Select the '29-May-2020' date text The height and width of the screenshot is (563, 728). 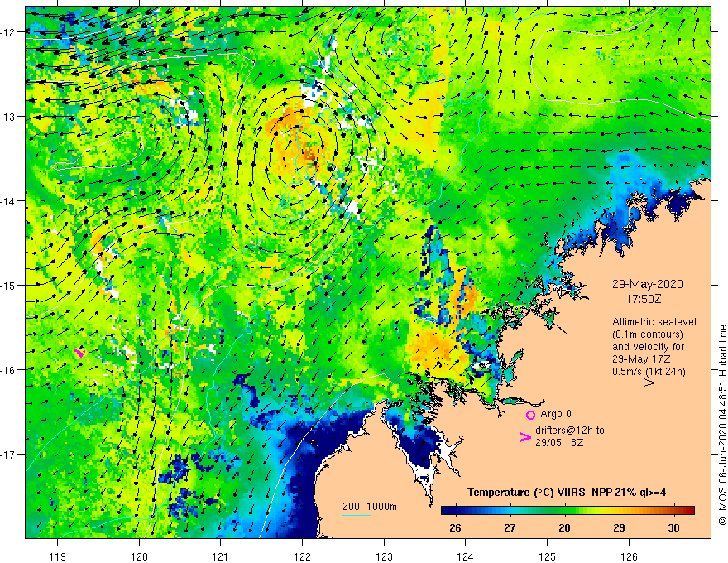click(647, 284)
